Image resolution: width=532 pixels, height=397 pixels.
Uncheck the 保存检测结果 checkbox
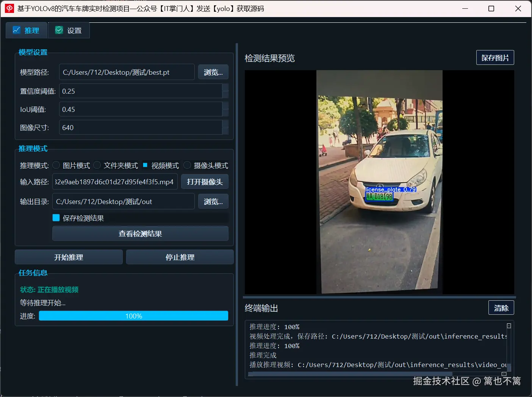point(56,218)
